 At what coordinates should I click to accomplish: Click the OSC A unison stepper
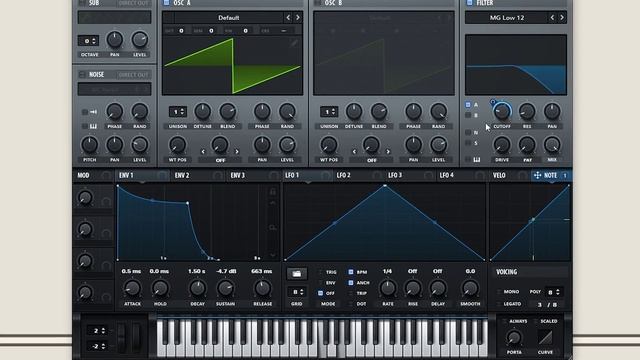178,111
